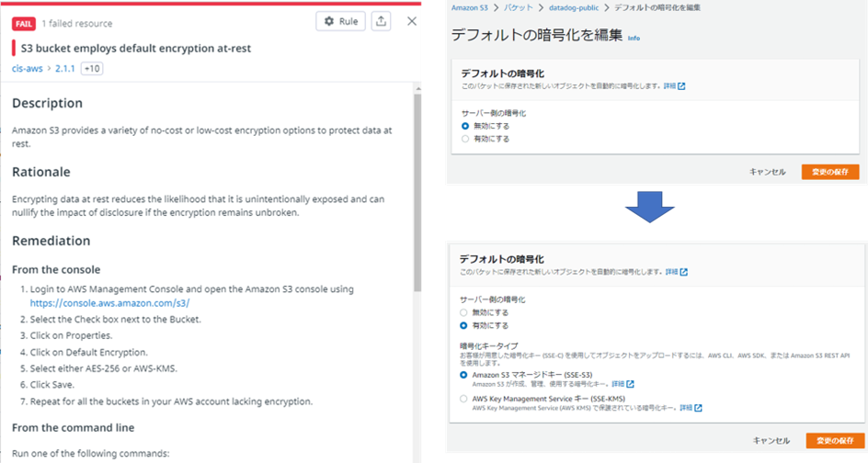Click the share/export icon button

(381, 21)
